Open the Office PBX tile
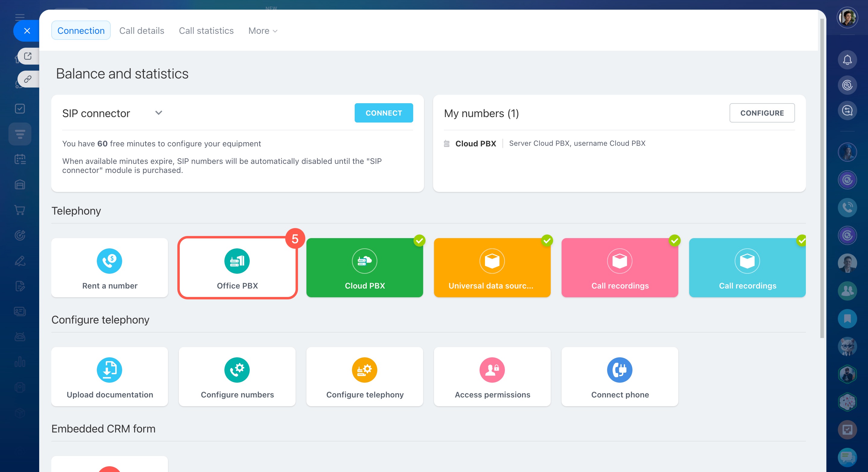Viewport: 868px width, 472px height. click(x=237, y=268)
